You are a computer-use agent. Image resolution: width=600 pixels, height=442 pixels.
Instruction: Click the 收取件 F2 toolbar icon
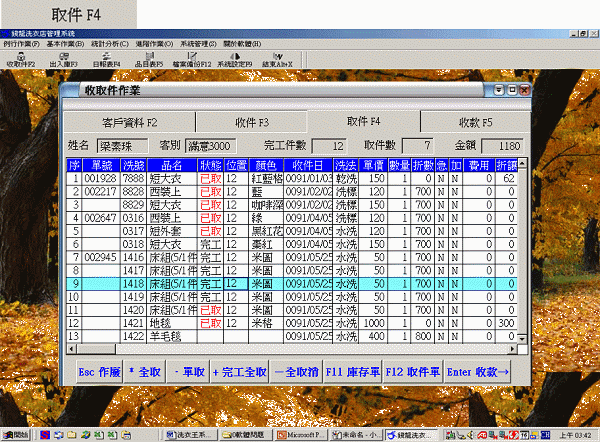coord(20,58)
